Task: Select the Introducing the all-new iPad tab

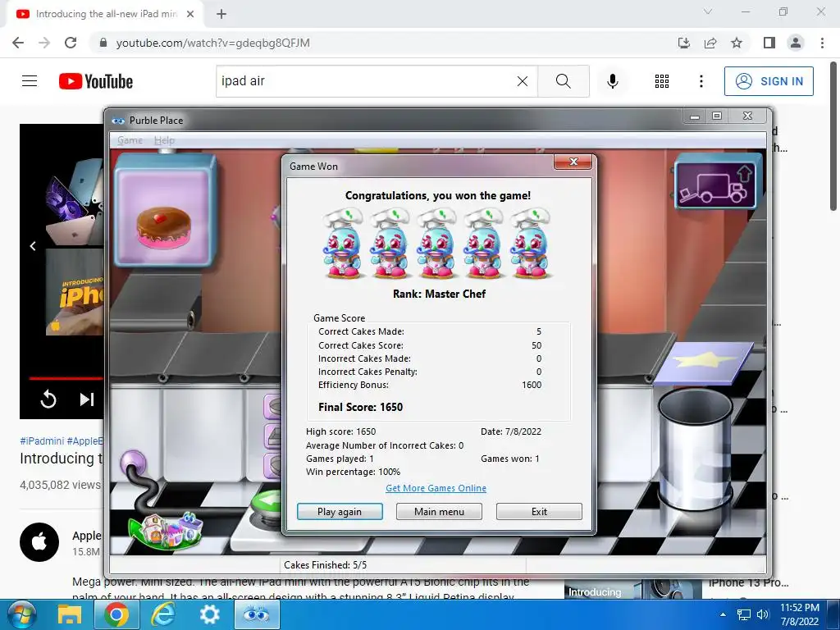Action: pyautogui.click(x=106, y=14)
